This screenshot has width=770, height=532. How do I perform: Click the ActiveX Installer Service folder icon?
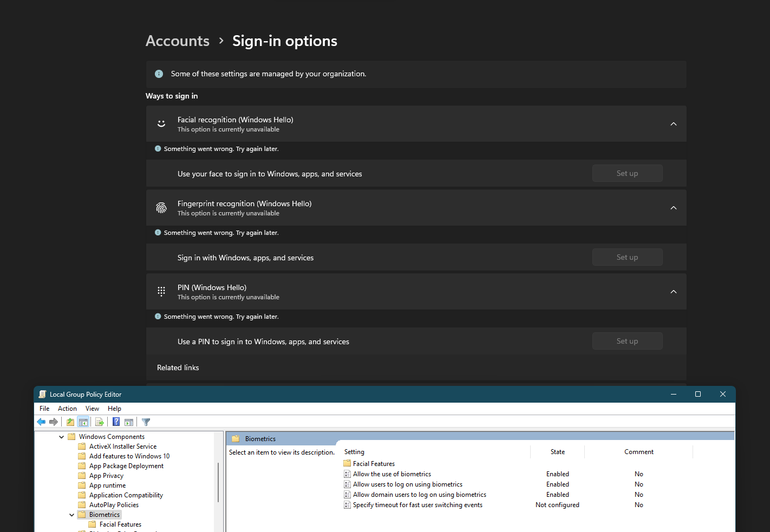(82, 446)
